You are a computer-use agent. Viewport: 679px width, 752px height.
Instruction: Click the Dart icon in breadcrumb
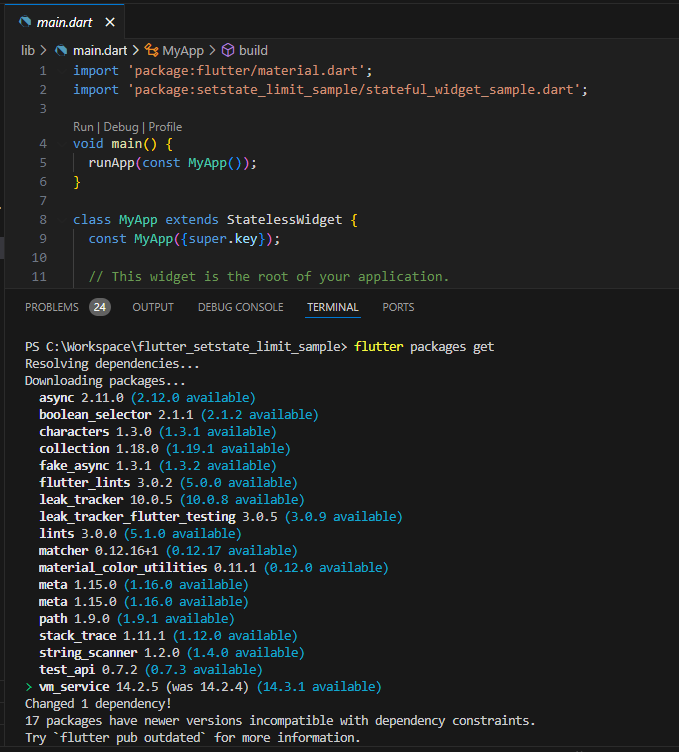(x=61, y=50)
